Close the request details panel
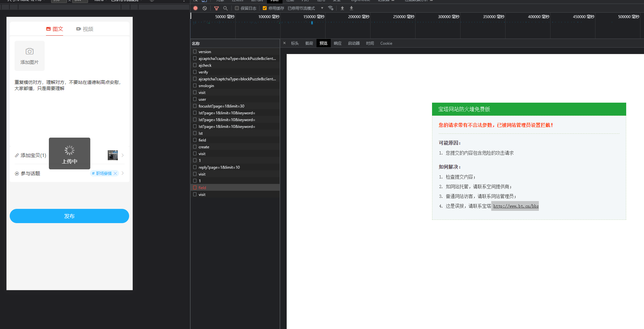This screenshot has height=329, width=644. click(284, 43)
